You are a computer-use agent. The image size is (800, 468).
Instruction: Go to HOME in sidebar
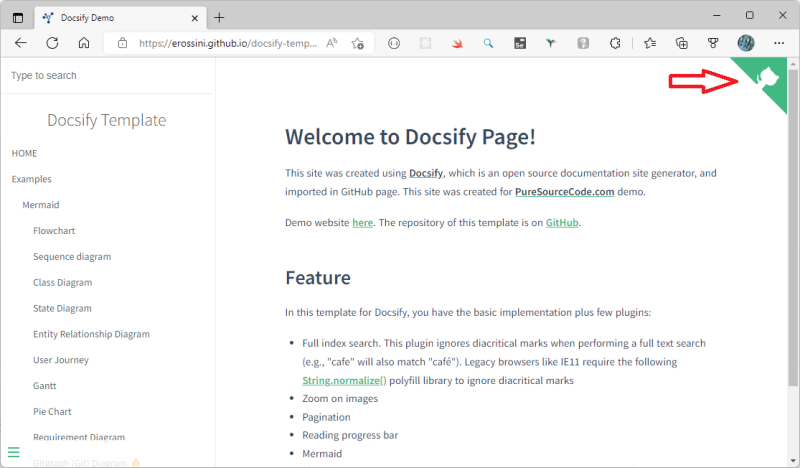click(24, 153)
